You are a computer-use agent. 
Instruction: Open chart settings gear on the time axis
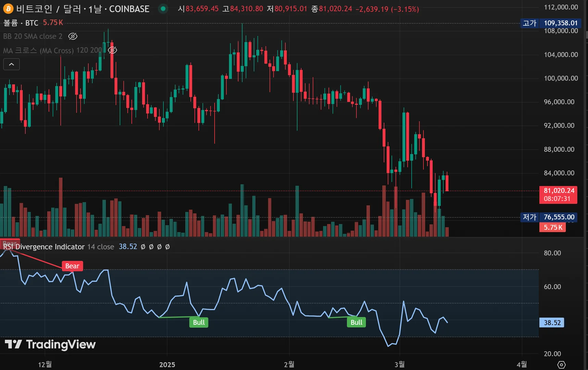[x=561, y=365]
